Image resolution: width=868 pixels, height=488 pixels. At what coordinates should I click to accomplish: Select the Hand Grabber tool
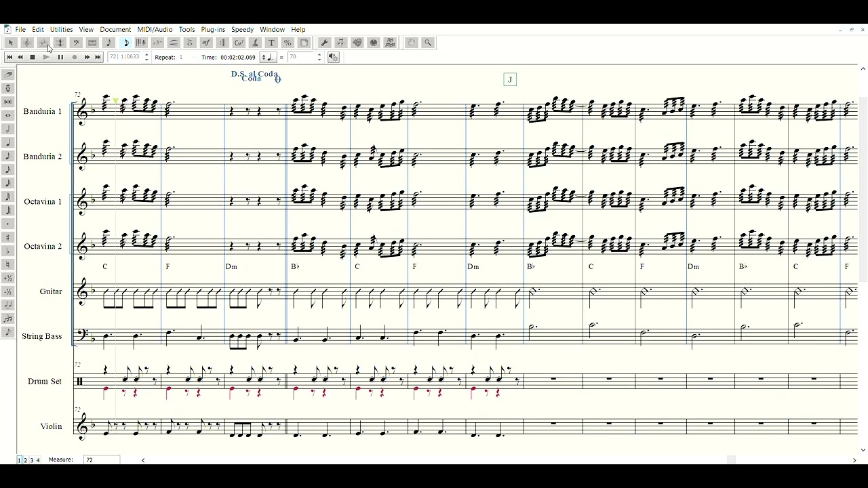tap(411, 43)
